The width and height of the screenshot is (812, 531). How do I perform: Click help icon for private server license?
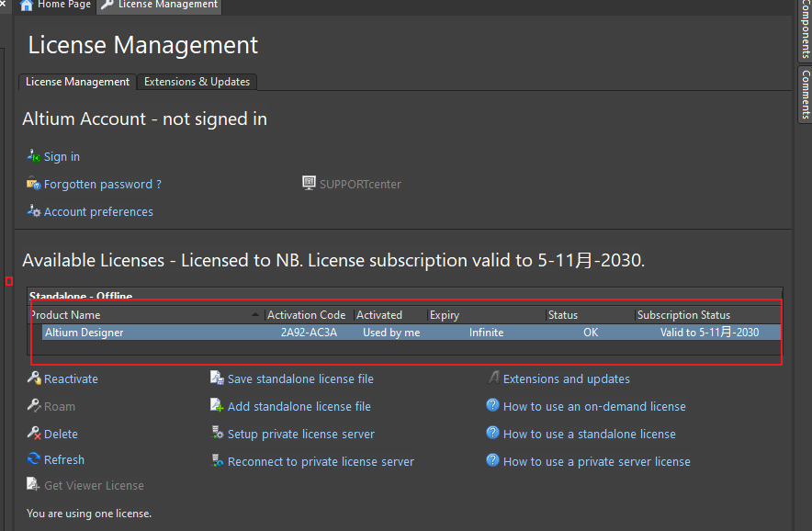tap(492, 460)
